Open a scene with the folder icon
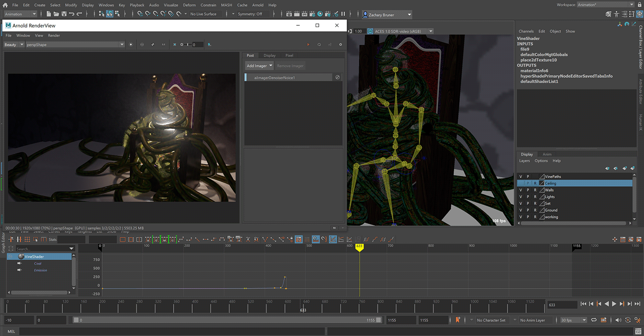Screen dimensions: 644x336 click(56, 14)
